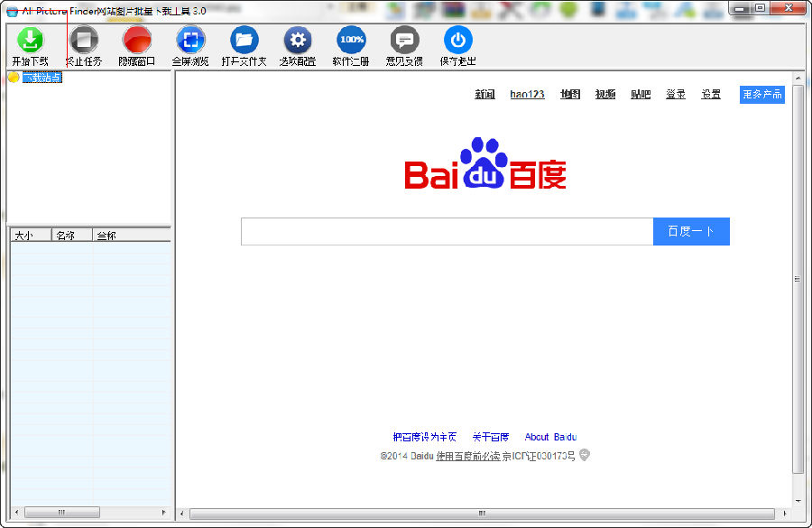Click the Read Before Using Baidu (使用百度前必读) link
The image size is (812, 528).
click(x=468, y=456)
